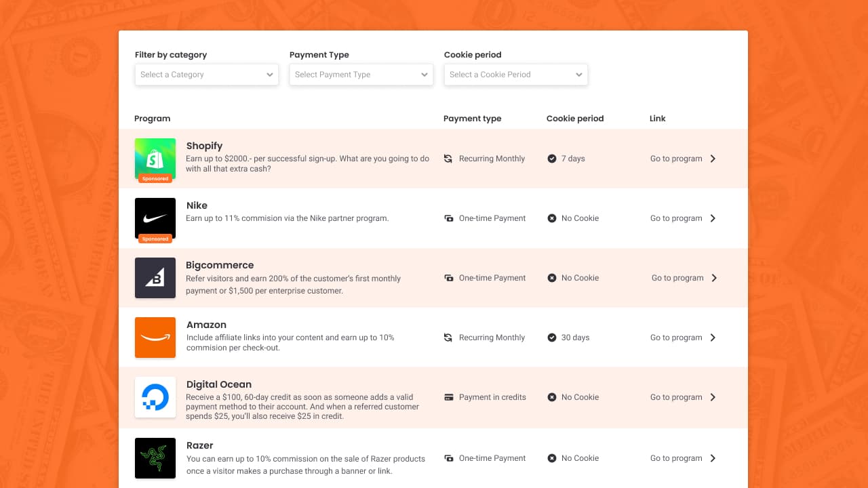Image resolution: width=868 pixels, height=488 pixels.
Task: Click Digital Ocean's $100 credit description
Action: (x=302, y=407)
